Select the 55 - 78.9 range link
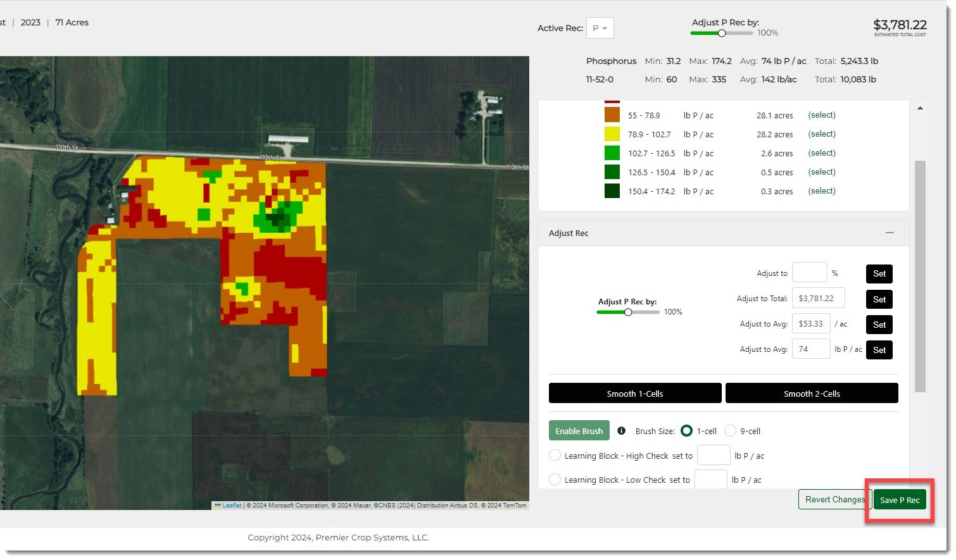 tap(821, 115)
